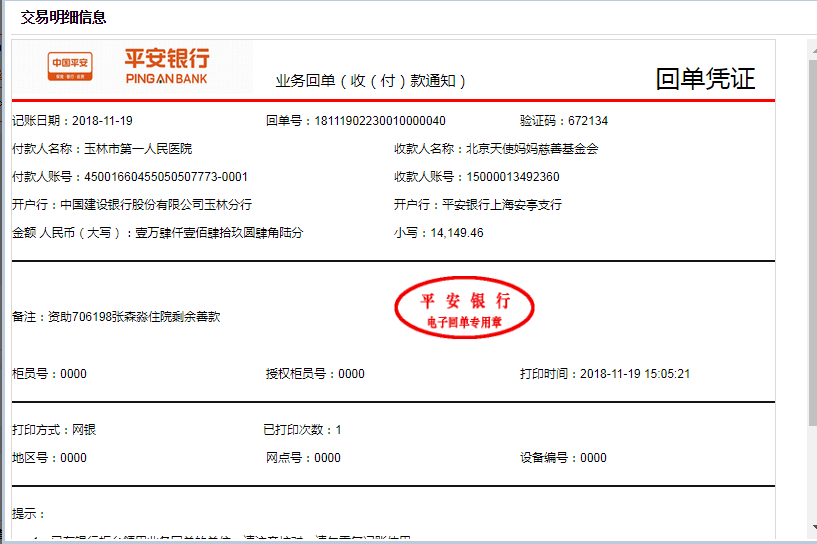The width and height of the screenshot is (817, 544).
Task: Click the verification code 672134
Action: pos(588,121)
